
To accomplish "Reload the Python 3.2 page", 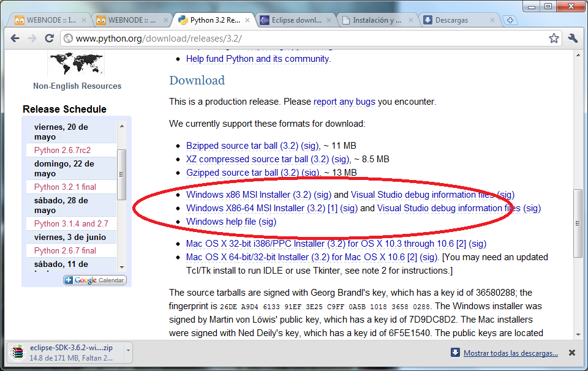I will pos(49,38).
